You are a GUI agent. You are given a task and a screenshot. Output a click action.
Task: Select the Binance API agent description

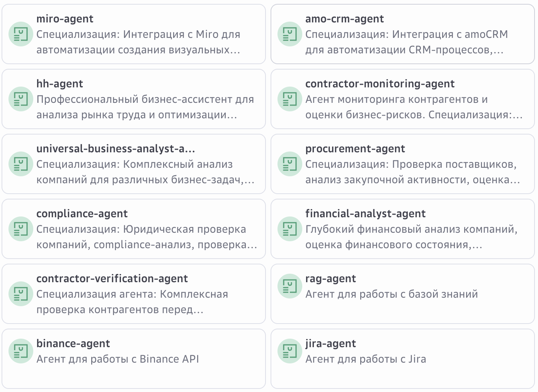117,359
